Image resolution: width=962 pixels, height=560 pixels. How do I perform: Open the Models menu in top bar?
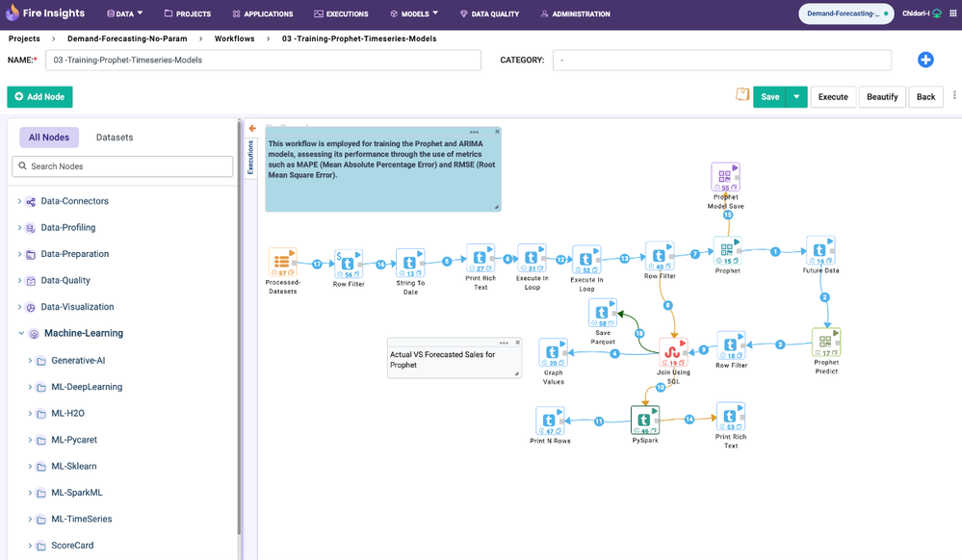[x=414, y=14]
